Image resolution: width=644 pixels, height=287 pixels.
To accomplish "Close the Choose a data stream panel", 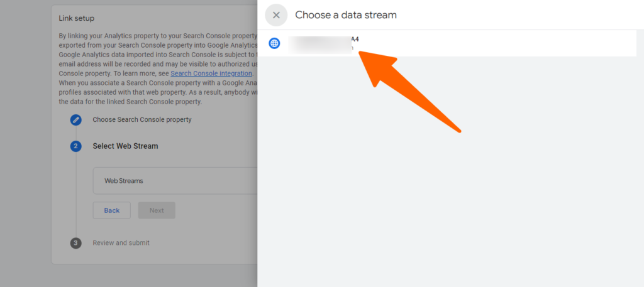I will point(276,15).
